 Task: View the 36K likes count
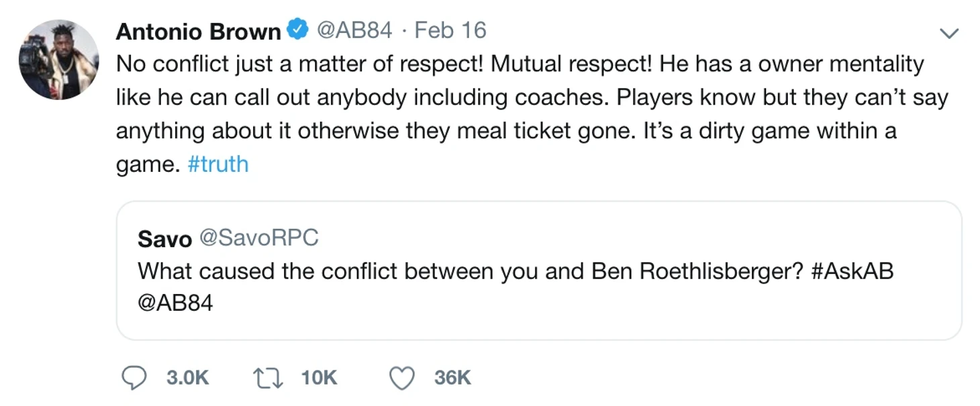[452, 378]
